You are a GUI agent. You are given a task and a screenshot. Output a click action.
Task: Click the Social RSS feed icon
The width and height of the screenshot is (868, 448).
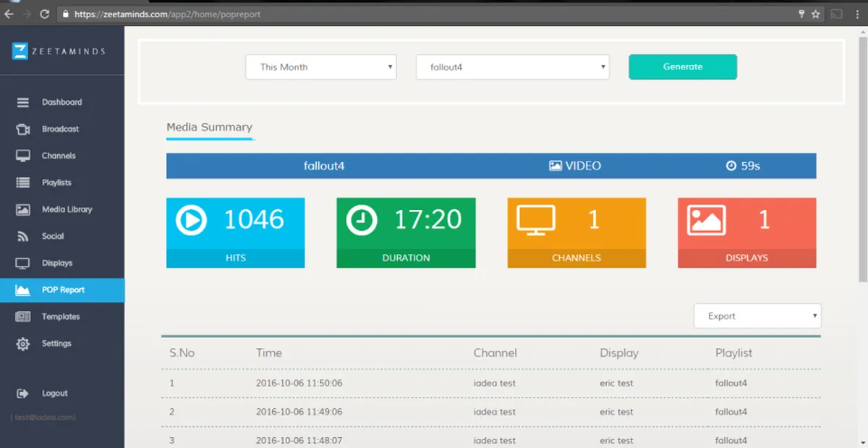23,237
